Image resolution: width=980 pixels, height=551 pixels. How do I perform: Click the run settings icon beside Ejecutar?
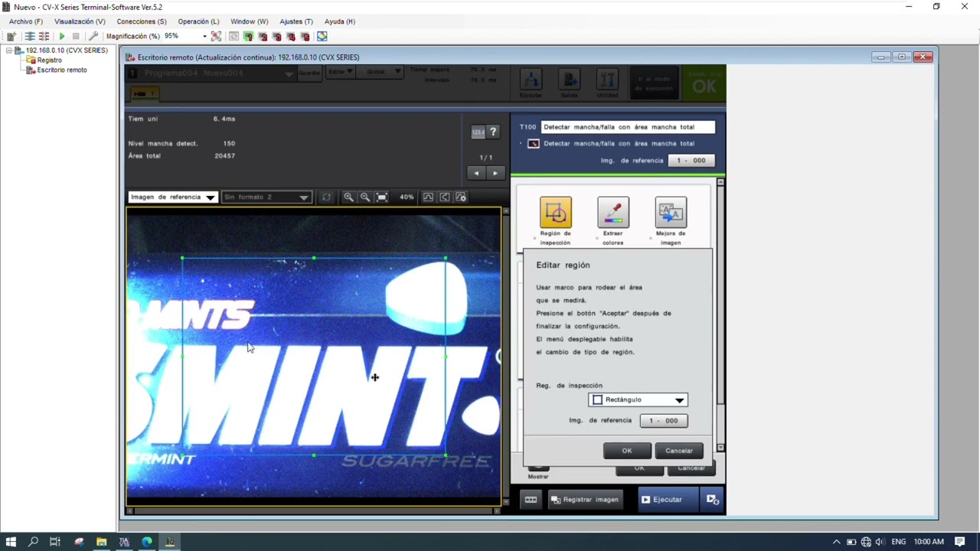(x=712, y=500)
